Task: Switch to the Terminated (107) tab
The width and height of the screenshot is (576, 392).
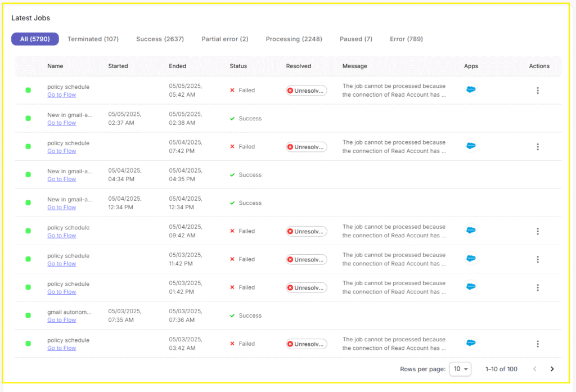Action: click(93, 39)
